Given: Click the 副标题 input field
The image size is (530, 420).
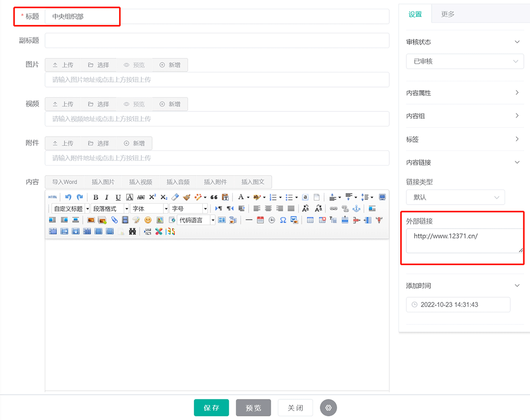Looking at the screenshot, I should (217, 40).
